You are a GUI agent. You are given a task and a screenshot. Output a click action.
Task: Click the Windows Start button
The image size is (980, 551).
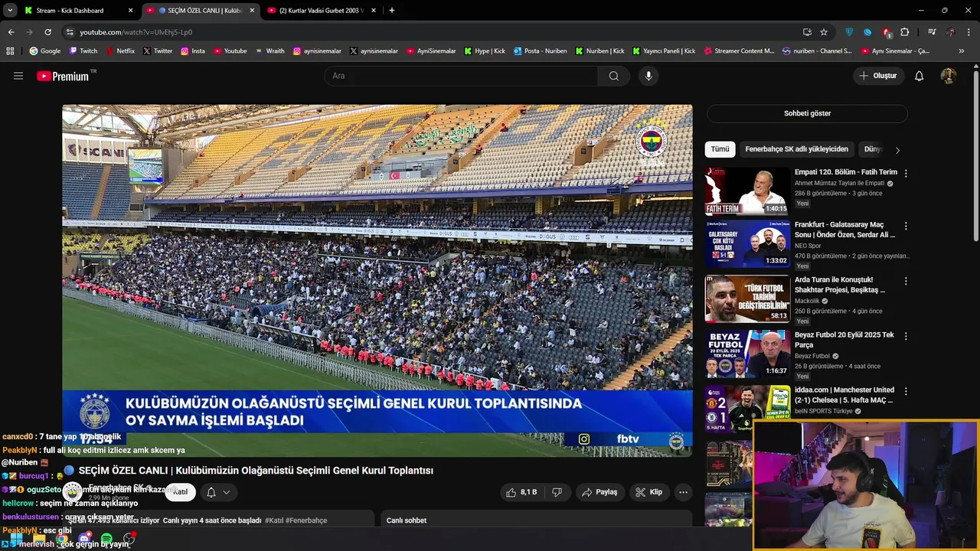16,540
